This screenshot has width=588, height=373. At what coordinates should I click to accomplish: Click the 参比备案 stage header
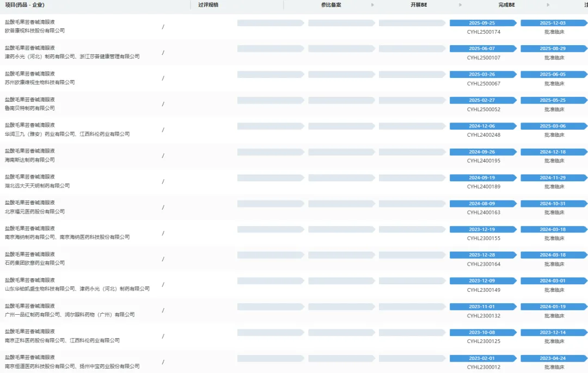(x=331, y=5)
